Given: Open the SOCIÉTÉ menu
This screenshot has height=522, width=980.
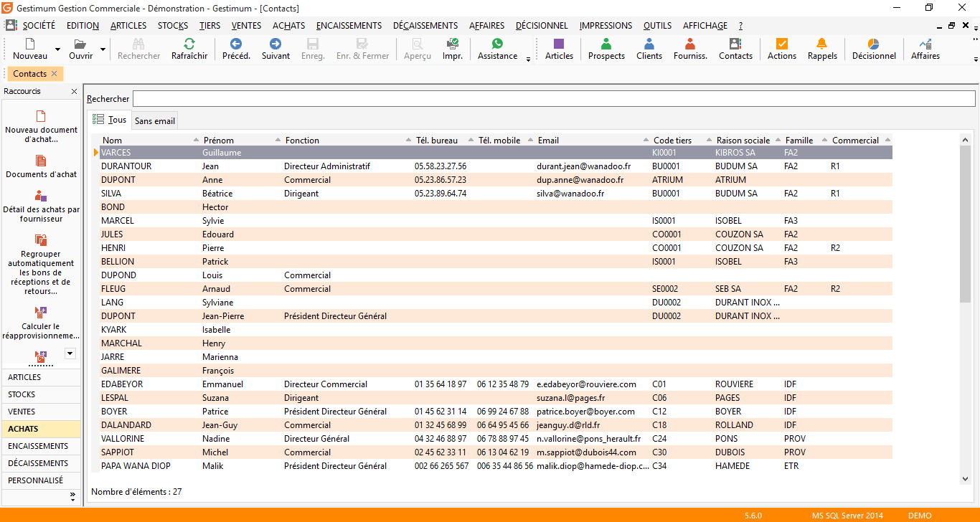Looking at the screenshot, I should pyautogui.click(x=39, y=25).
